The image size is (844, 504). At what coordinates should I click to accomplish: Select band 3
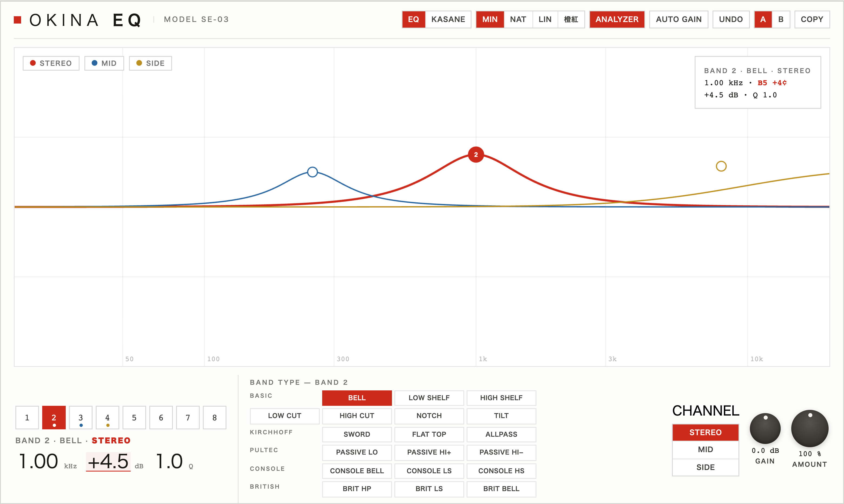[81, 417]
